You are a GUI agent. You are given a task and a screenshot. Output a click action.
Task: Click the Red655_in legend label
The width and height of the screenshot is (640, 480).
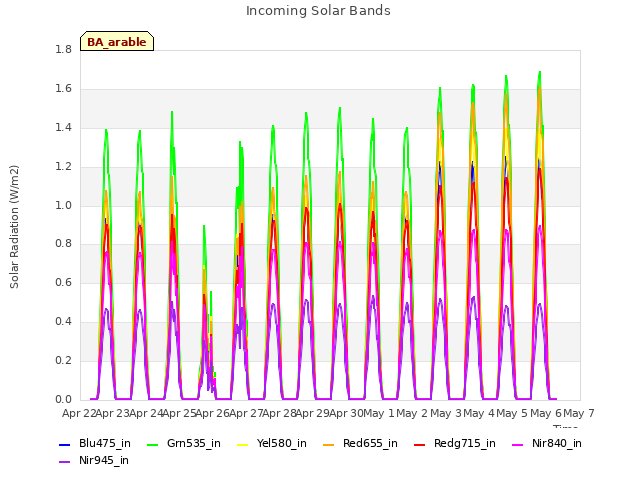(370, 443)
